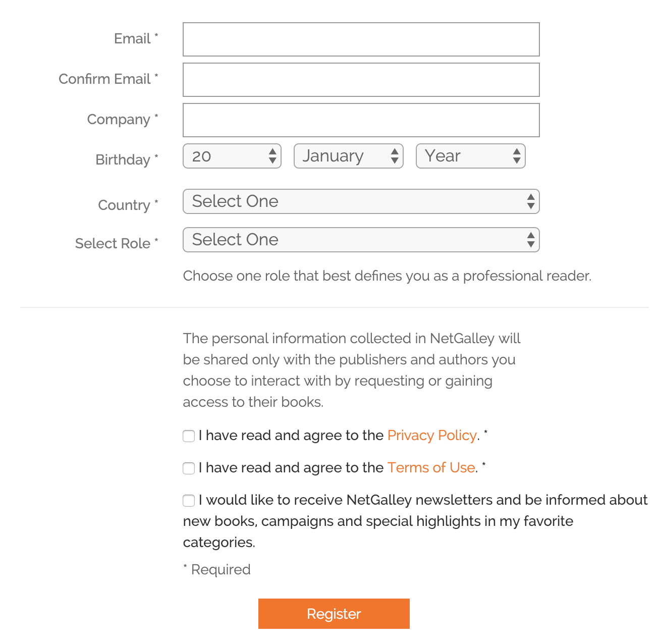
Task: Open the birthday month dropdown showing January
Action: coord(348,156)
